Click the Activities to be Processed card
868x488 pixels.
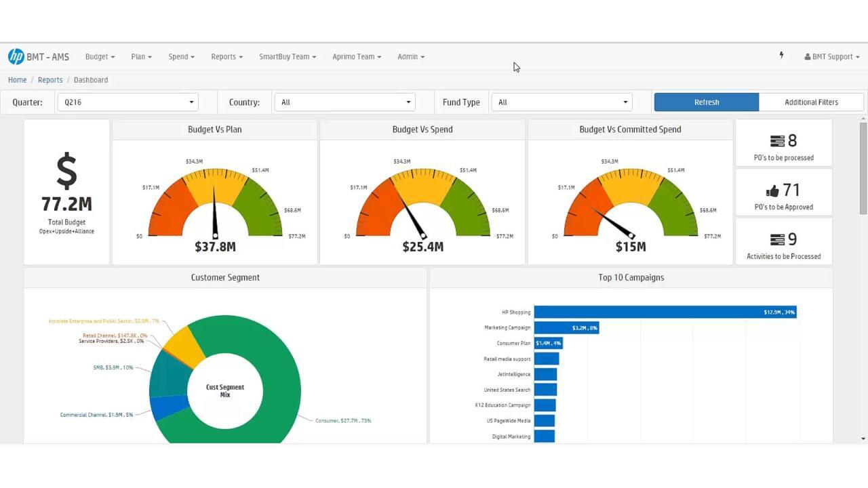click(784, 241)
